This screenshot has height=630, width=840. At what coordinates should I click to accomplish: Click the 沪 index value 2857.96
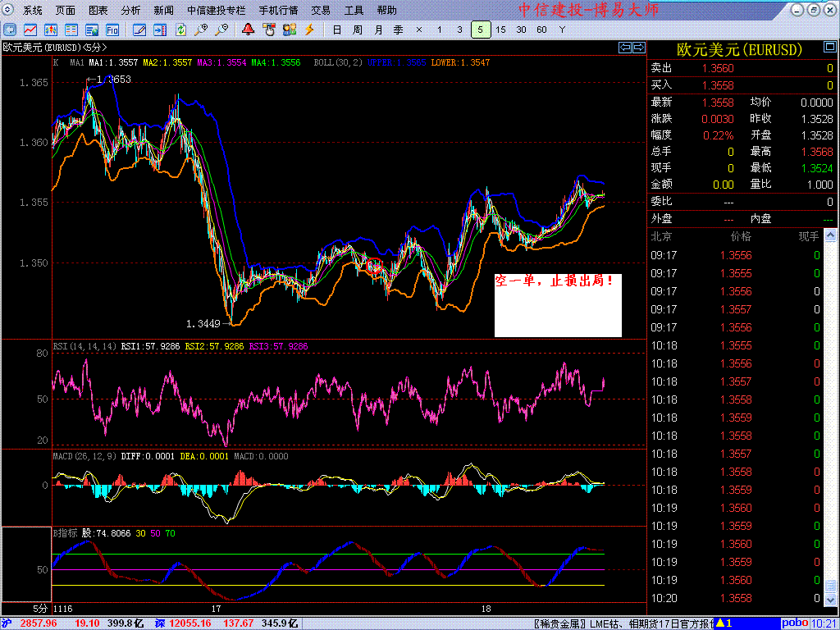tap(39, 623)
